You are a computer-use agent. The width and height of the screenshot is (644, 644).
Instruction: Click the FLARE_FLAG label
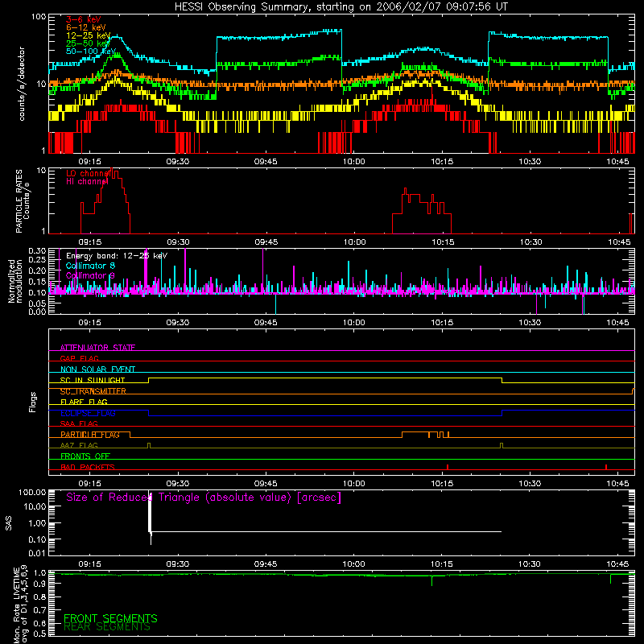[84, 402]
